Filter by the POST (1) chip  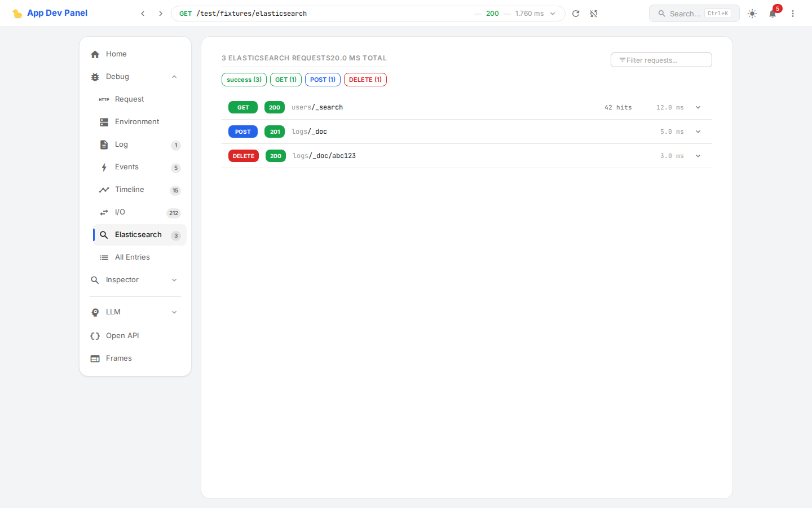[x=323, y=80]
